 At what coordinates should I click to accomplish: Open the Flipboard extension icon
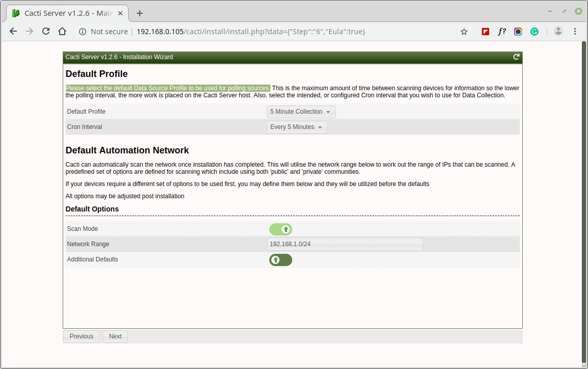point(485,32)
